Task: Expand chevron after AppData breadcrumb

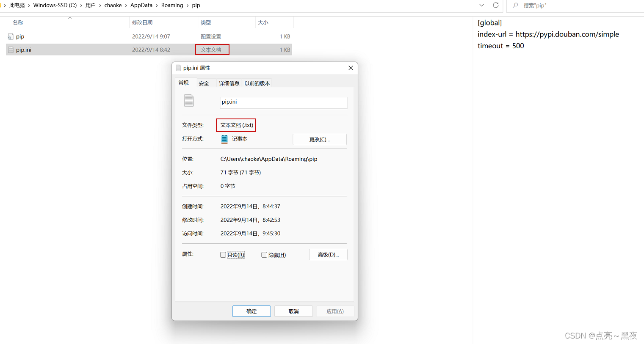Action: [157, 6]
